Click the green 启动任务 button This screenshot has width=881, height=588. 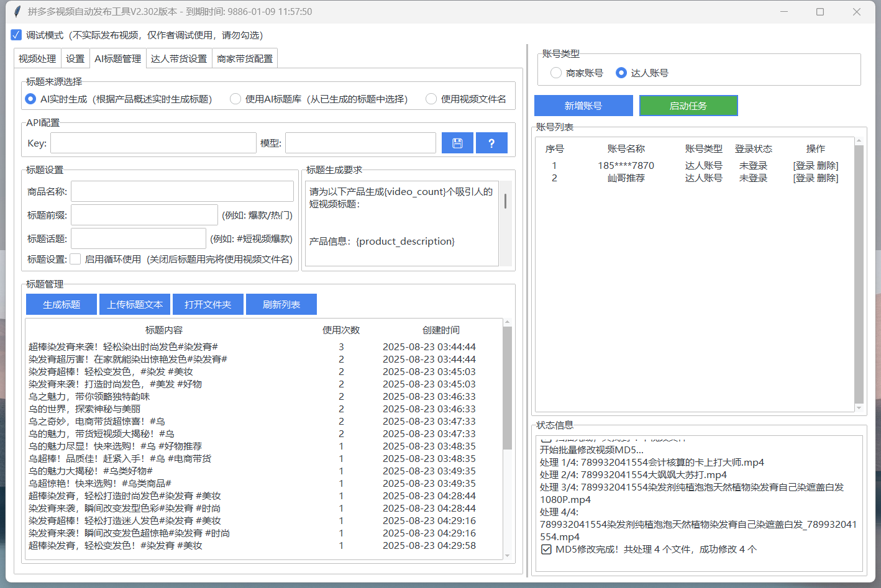click(x=688, y=106)
